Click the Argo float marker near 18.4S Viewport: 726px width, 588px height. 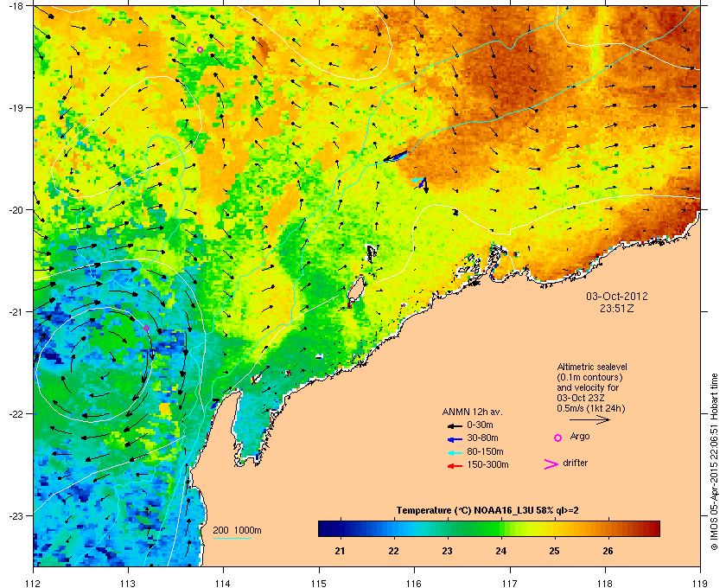200,49
